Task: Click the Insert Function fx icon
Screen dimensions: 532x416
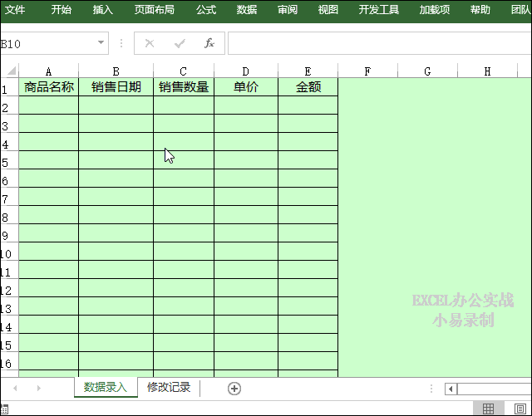Action: (x=209, y=43)
